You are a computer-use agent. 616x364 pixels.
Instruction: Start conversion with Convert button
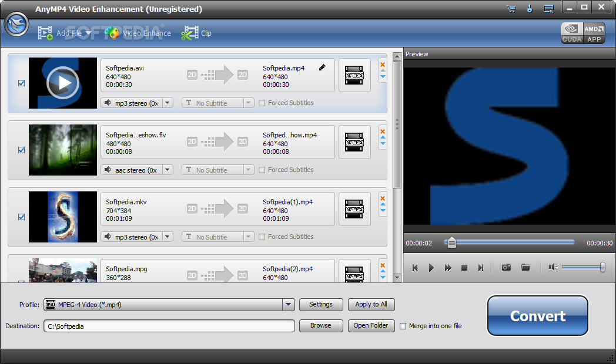pyautogui.click(x=538, y=316)
